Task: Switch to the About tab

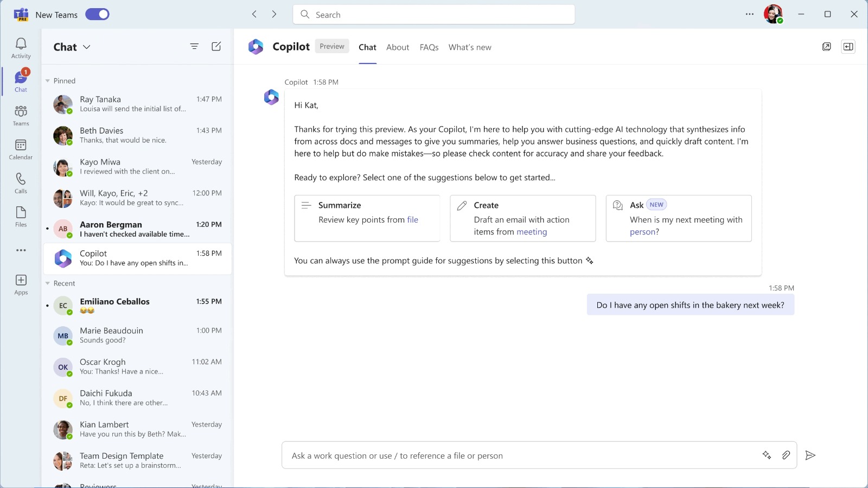Action: [397, 47]
